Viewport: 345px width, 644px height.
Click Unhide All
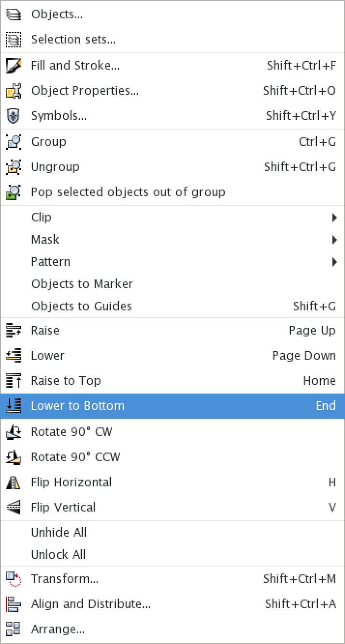58,532
